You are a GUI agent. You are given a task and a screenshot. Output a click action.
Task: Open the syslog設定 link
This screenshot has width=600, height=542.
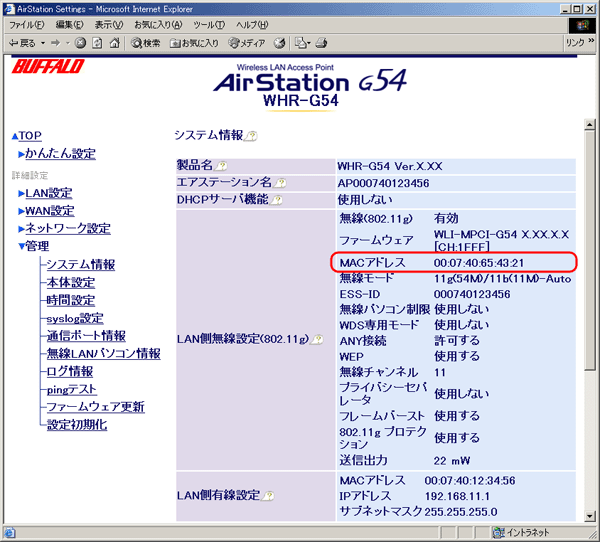pyautogui.click(x=75, y=318)
